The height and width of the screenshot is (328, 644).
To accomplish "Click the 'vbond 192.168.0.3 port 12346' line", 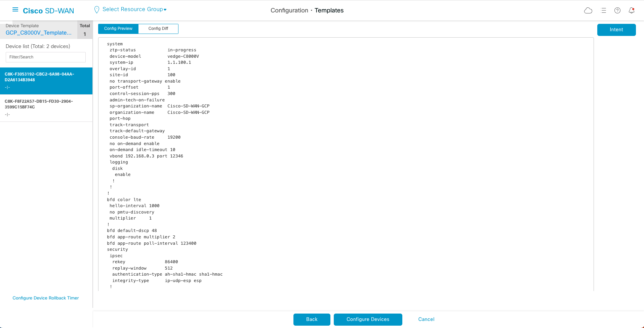I will click(x=146, y=156).
